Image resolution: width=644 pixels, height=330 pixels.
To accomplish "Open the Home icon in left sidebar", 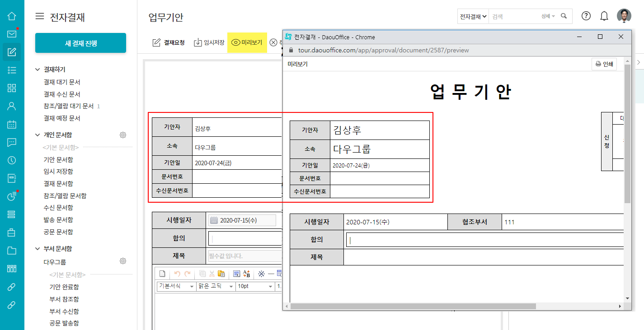I will [12, 16].
